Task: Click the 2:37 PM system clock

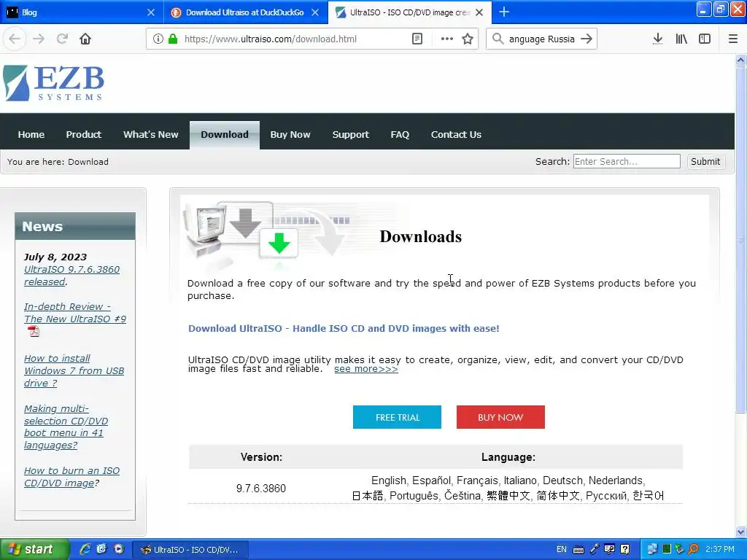Action: pyautogui.click(x=720, y=550)
